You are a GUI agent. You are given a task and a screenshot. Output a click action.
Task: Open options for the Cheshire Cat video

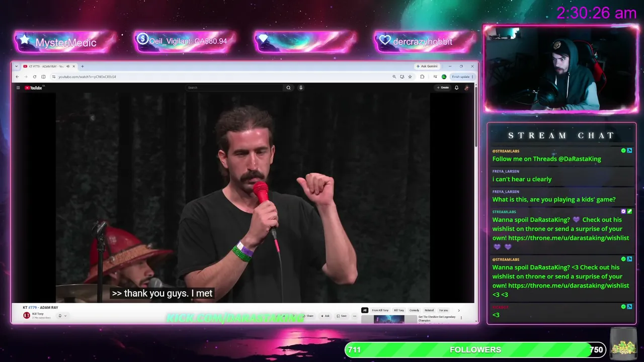(461, 318)
